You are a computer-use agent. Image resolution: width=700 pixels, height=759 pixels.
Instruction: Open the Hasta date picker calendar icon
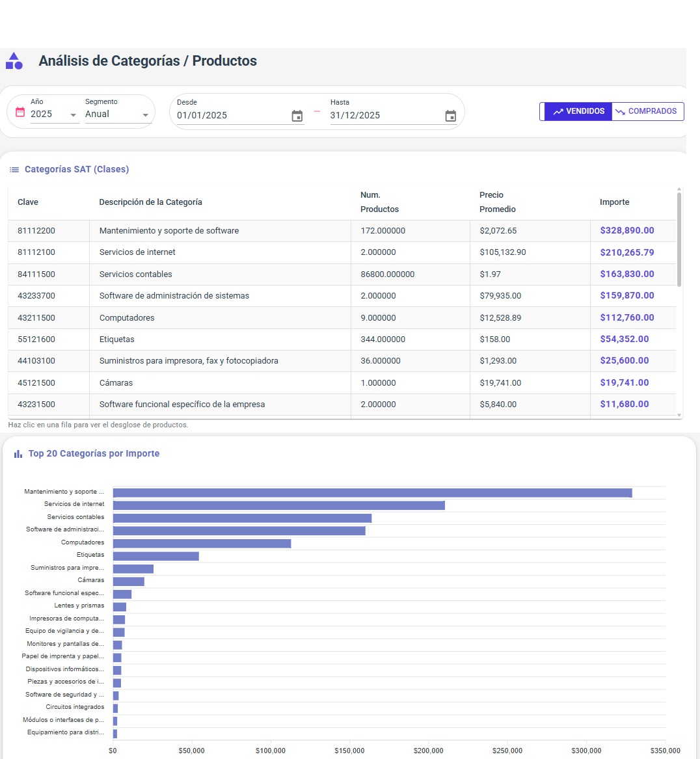tap(450, 116)
